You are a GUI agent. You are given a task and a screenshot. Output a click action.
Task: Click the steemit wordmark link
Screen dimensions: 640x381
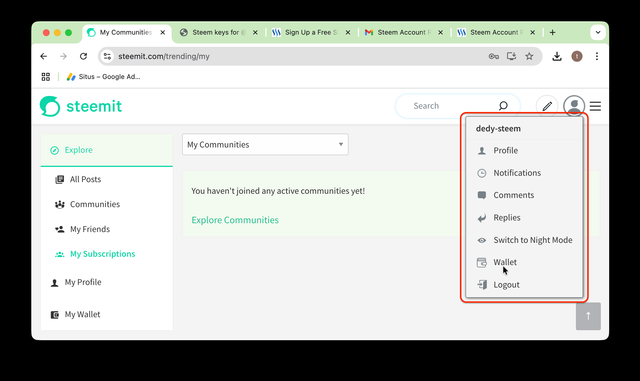[94, 107]
